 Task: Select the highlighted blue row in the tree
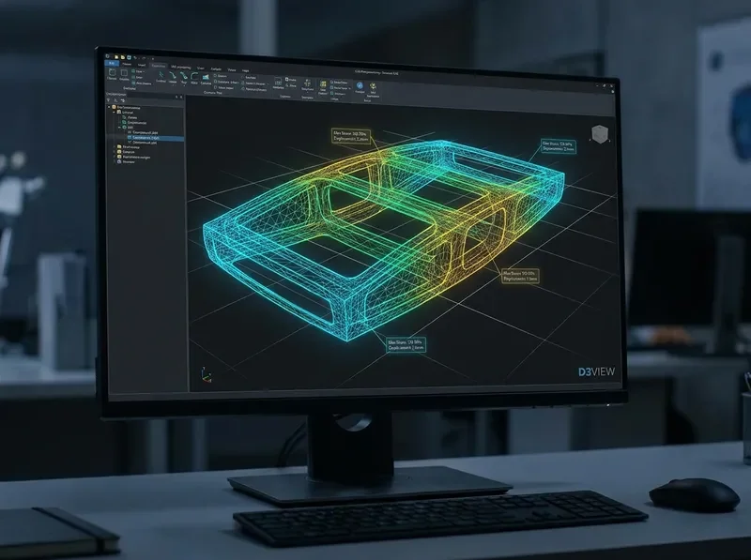(155, 138)
